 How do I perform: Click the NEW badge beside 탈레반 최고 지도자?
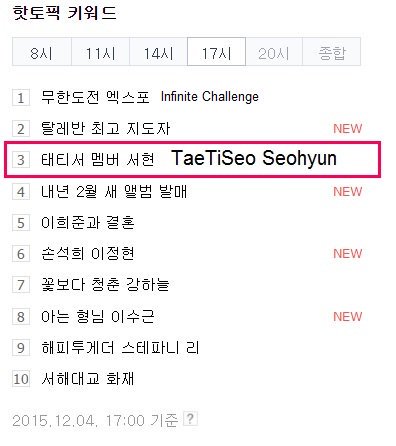click(348, 129)
